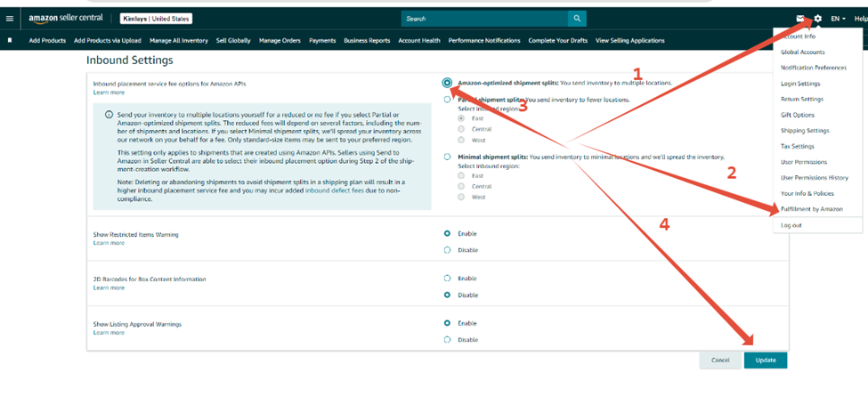Click Learn more under Inbound placement service fee
Viewport: 868px width, 396px height.
[109, 93]
